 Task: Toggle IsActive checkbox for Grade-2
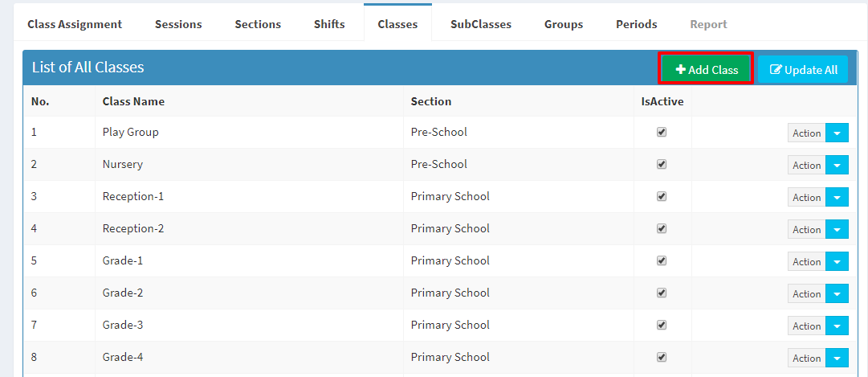tap(662, 293)
